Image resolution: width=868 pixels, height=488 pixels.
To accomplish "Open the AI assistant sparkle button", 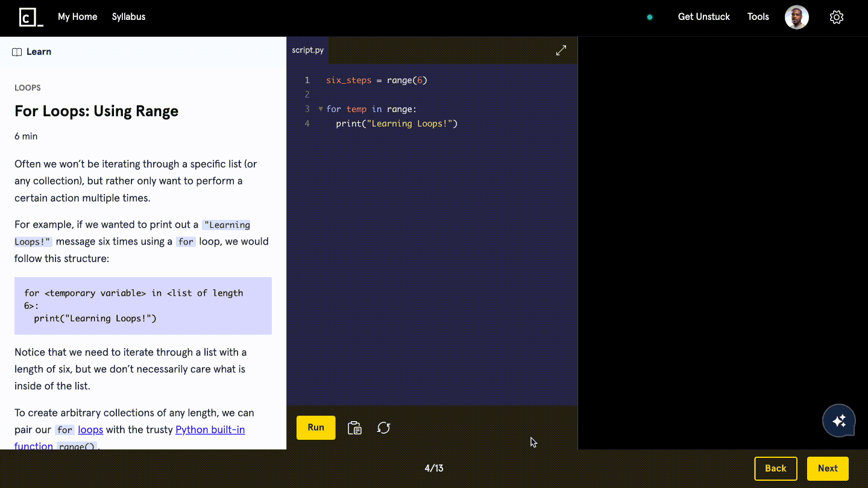I will tap(839, 421).
